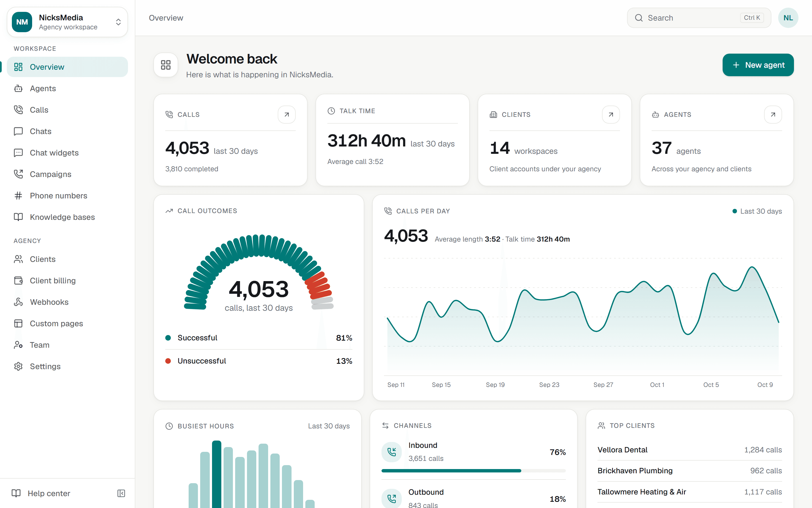Click the Agents robot icon
The height and width of the screenshot is (508, 812).
(18, 88)
